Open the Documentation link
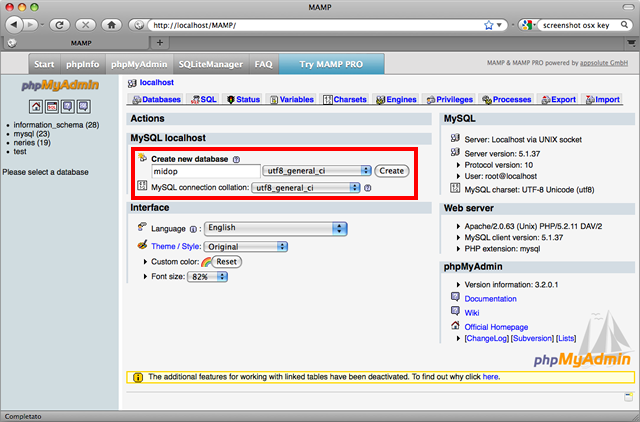Viewport: 640px width, 422px height. click(490, 299)
